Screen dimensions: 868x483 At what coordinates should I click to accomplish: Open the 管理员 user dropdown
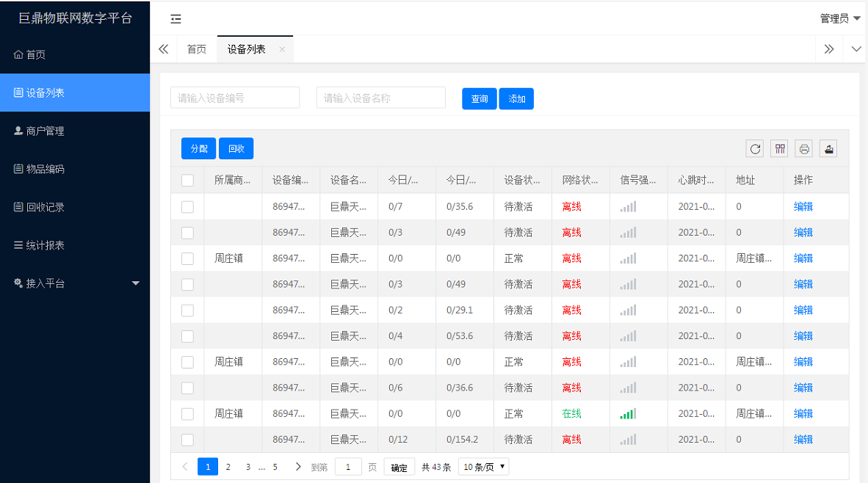(x=840, y=18)
